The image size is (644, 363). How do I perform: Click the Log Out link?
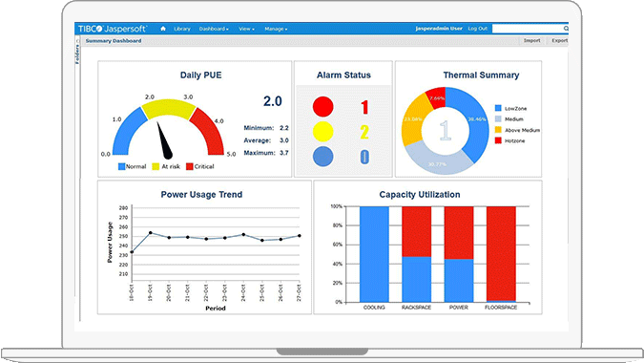[477, 29]
